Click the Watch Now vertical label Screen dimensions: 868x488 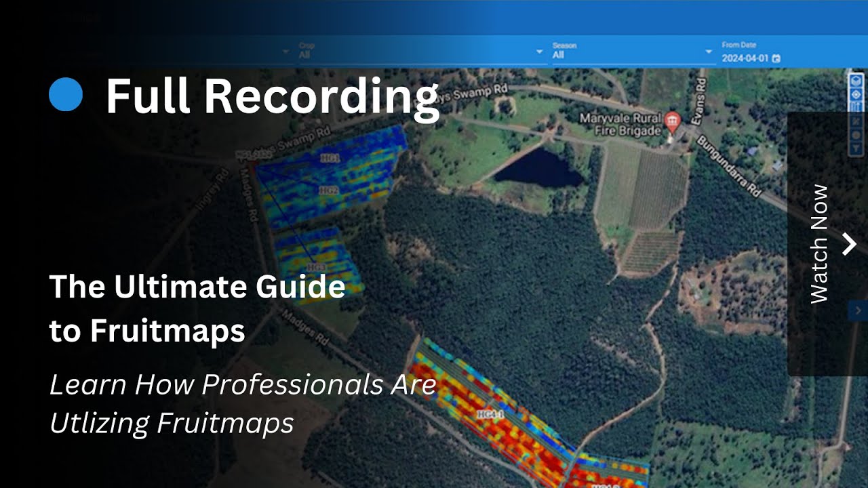pos(820,243)
